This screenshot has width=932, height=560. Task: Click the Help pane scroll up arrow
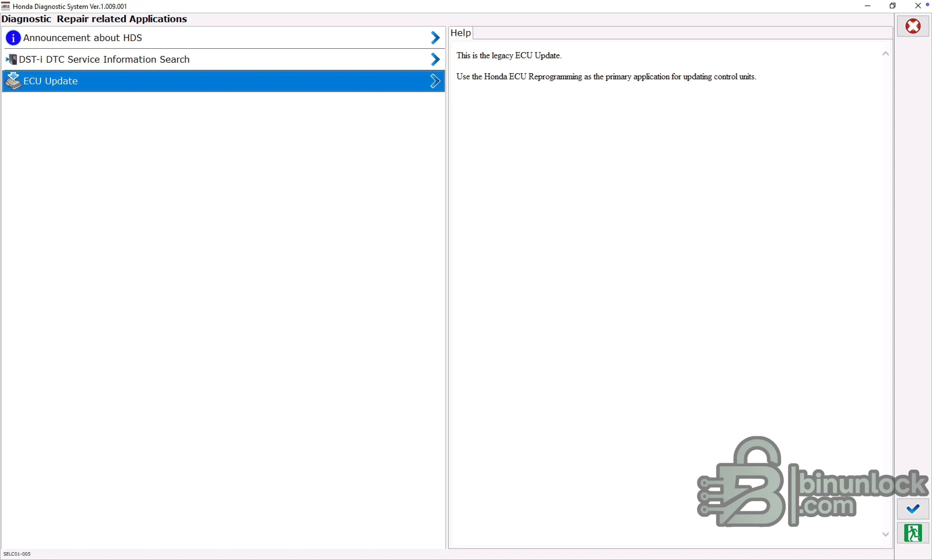(x=885, y=54)
